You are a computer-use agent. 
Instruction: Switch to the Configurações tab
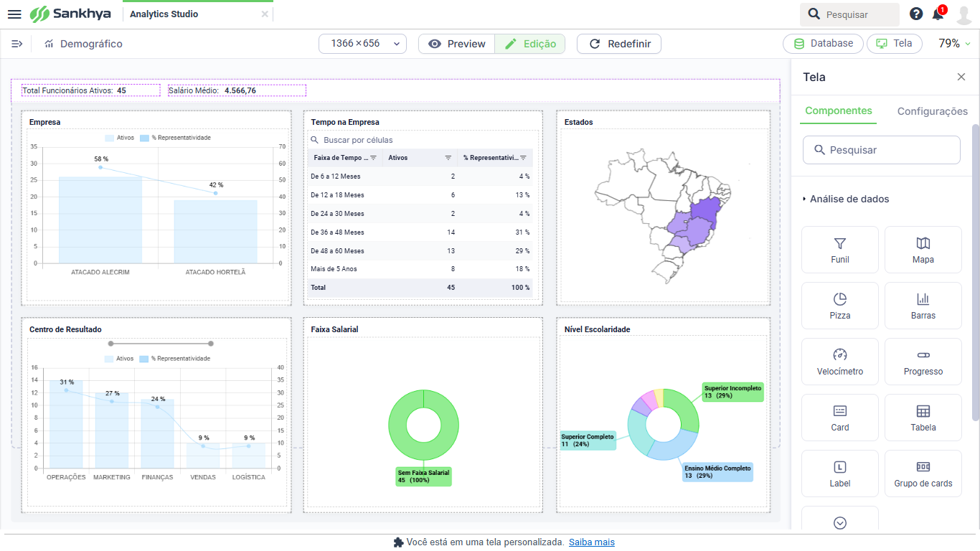[x=932, y=111]
